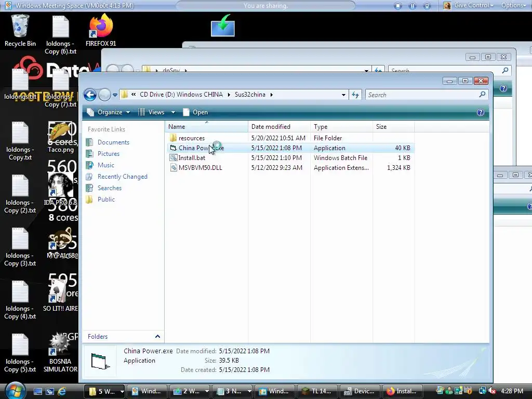Open Searches in Favorite Links
The image size is (532, 399).
pos(109,188)
